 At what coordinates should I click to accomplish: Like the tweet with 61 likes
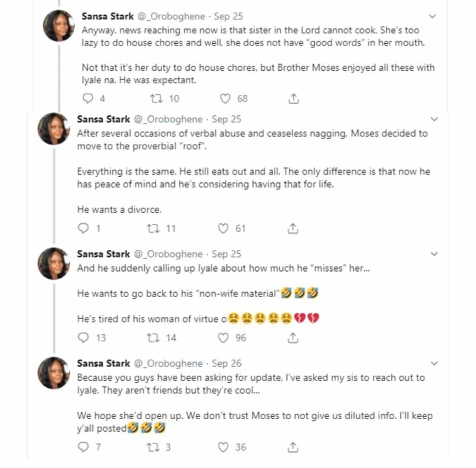click(224, 228)
